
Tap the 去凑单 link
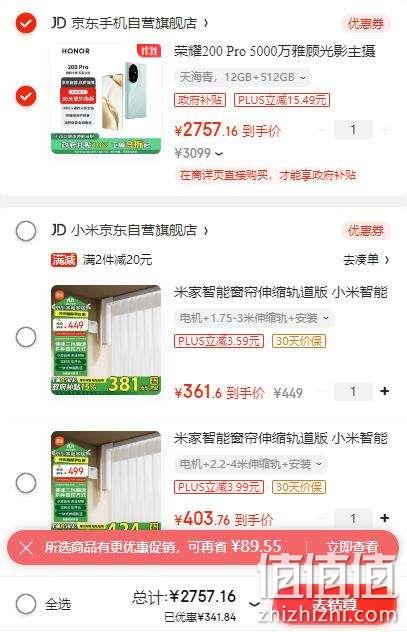coord(366,260)
